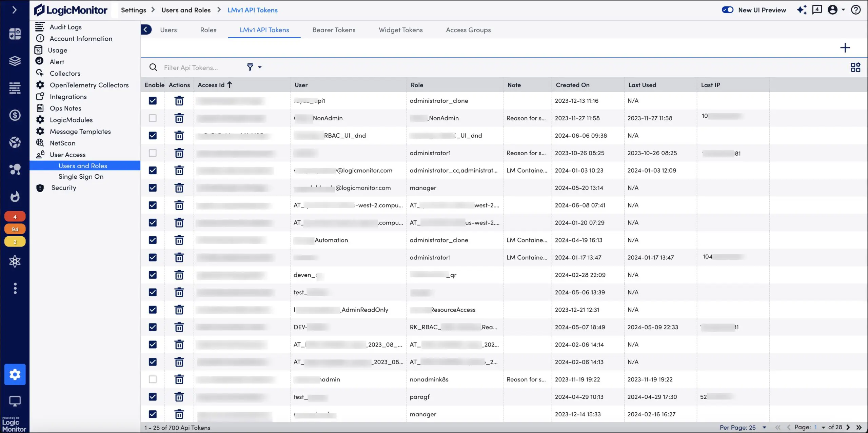Check Enable for nonadmink8s row
The height and width of the screenshot is (433, 868).
153,379
